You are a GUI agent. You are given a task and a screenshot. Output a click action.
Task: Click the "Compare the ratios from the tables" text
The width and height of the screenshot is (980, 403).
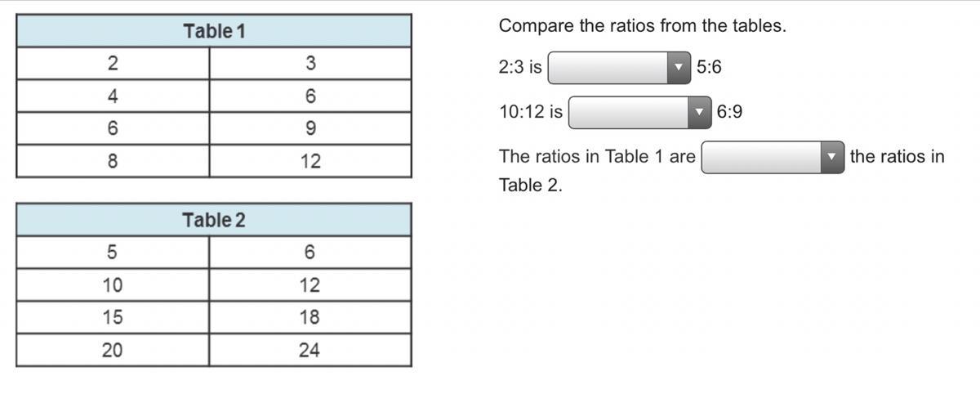coord(642,25)
